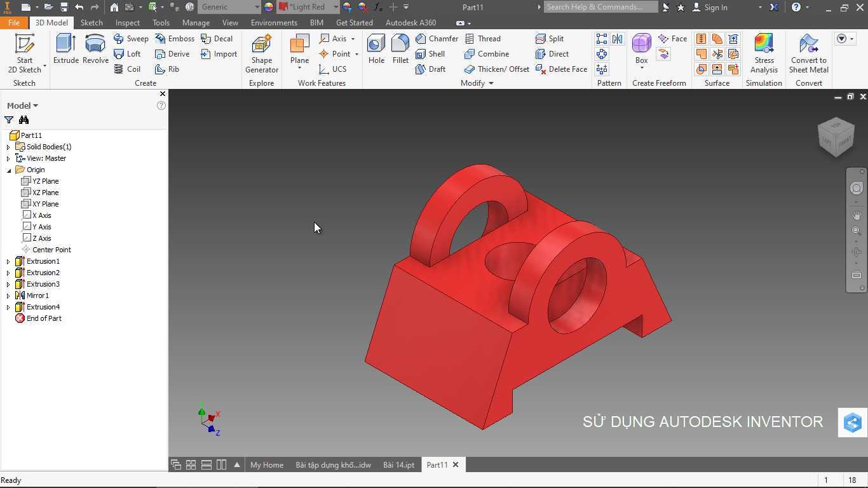Click the Import command

219,54
